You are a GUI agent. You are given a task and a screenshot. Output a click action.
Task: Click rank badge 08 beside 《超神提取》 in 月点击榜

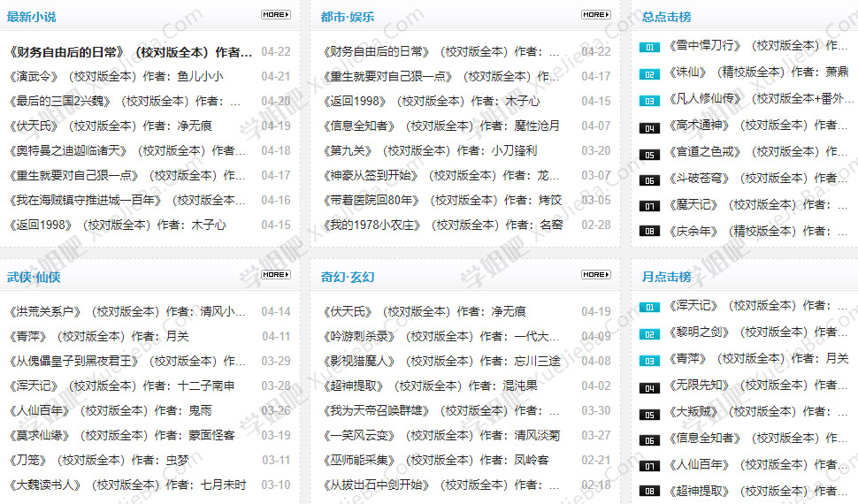[649, 492]
